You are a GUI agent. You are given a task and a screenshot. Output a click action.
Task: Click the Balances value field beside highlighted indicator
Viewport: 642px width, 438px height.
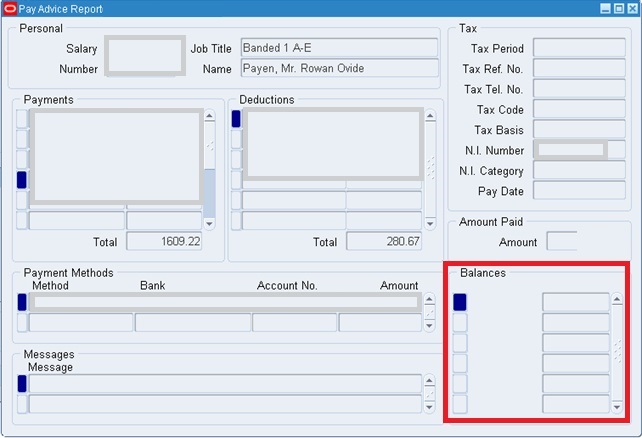[x=576, y=302]
